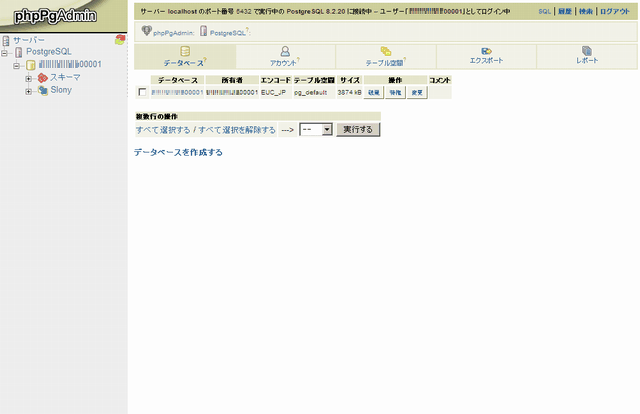
Task: Open the multi-row action dropdown
Action: tap(316, 130)
